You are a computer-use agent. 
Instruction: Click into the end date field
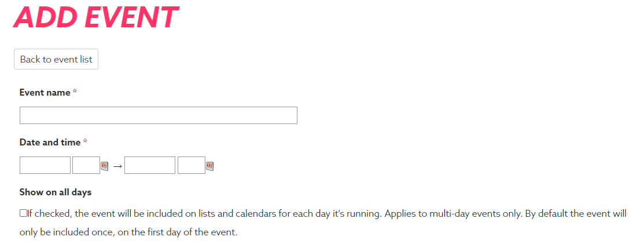tap(150, 165)
